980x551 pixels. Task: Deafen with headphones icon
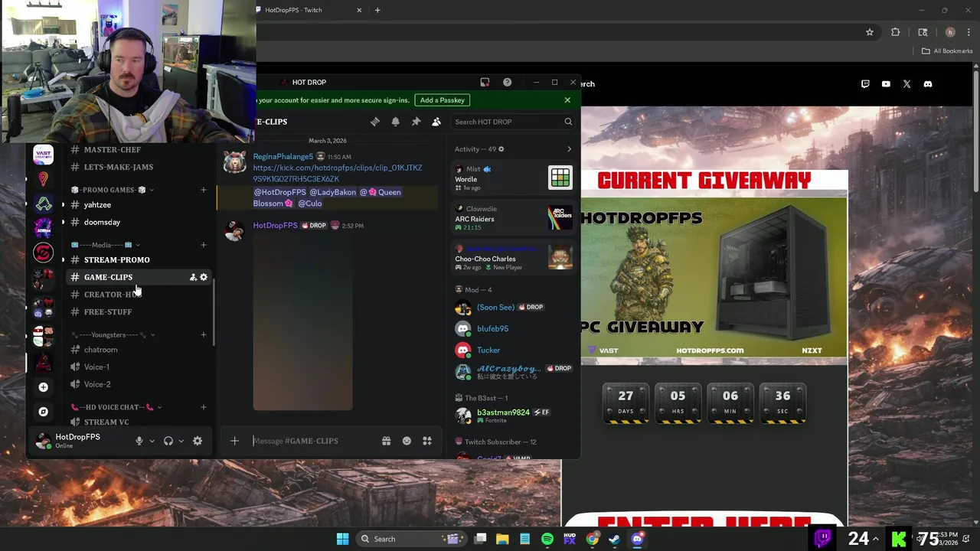click(x=168, y=441)
